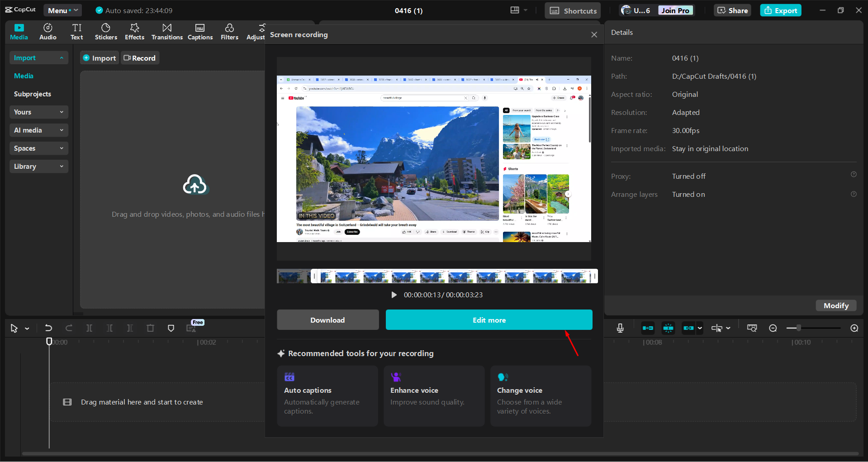Click the Delete icon above the timeline
868x462 pixels.
(150, 328)
